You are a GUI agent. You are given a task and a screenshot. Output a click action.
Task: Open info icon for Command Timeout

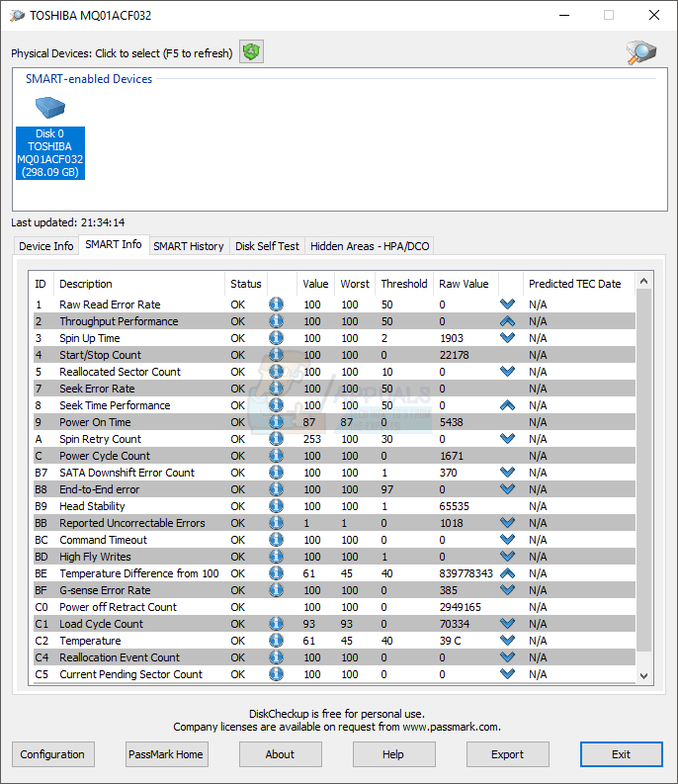pyautogui.click(x=276, y=540)
